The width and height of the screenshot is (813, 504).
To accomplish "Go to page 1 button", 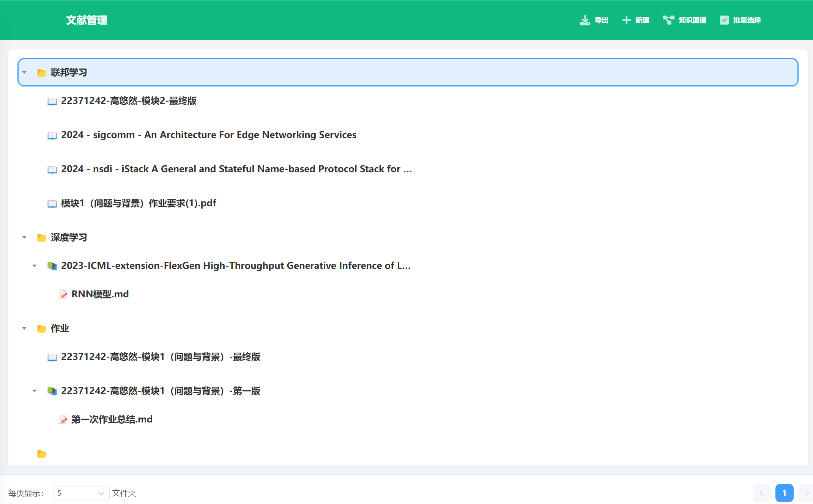I will tap(784, 493).
